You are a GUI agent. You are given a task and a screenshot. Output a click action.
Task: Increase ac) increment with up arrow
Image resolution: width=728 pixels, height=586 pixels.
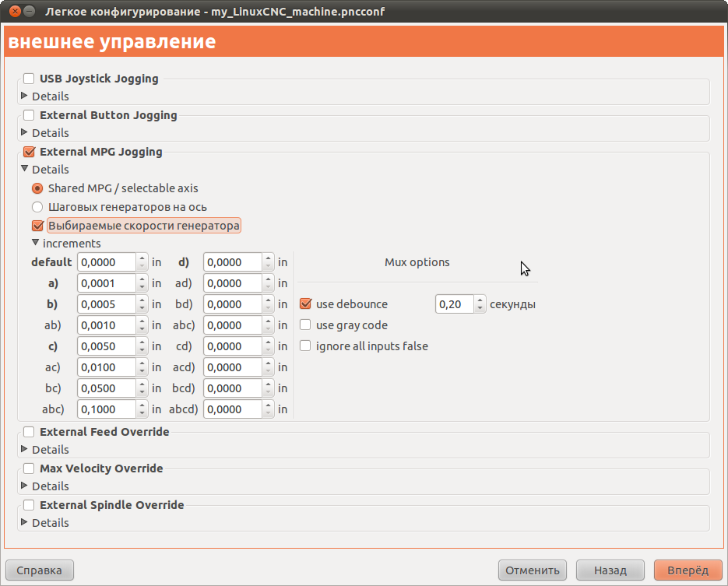click(142, 363)
